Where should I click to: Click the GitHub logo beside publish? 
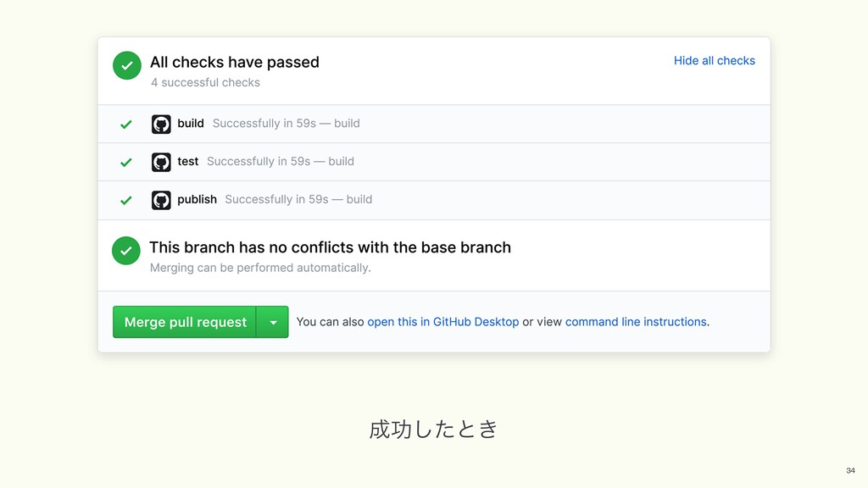point(161,200)
